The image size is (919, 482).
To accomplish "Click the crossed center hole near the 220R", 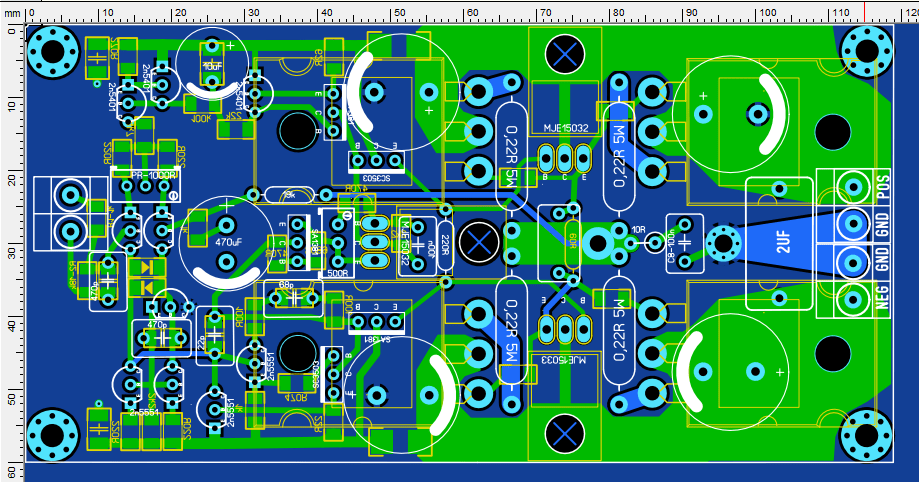I will 479,242.
